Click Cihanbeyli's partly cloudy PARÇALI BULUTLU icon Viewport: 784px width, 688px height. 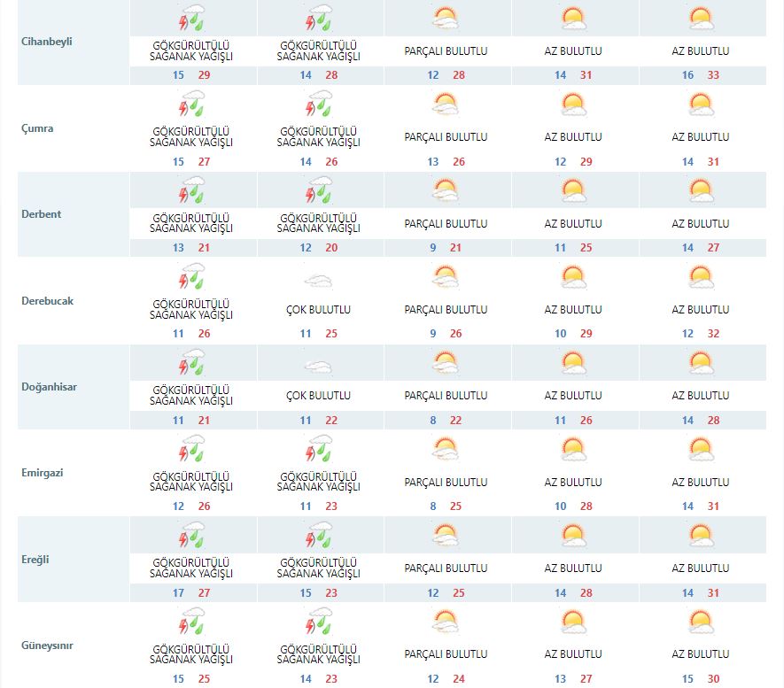[x=446, y=19]
